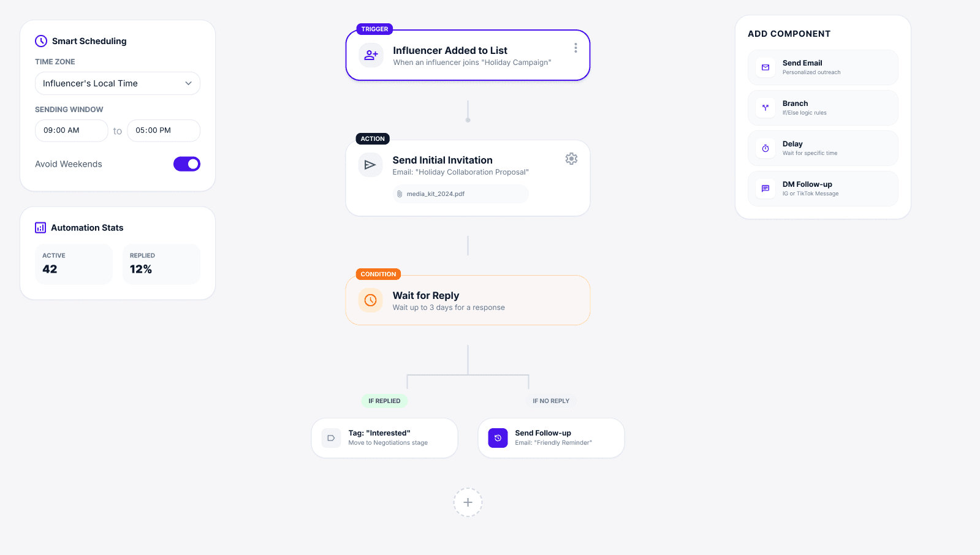Open the media_kit_2024.pdf attachment
The height and width of the screenshot is (555, 980).
(460, 194)
